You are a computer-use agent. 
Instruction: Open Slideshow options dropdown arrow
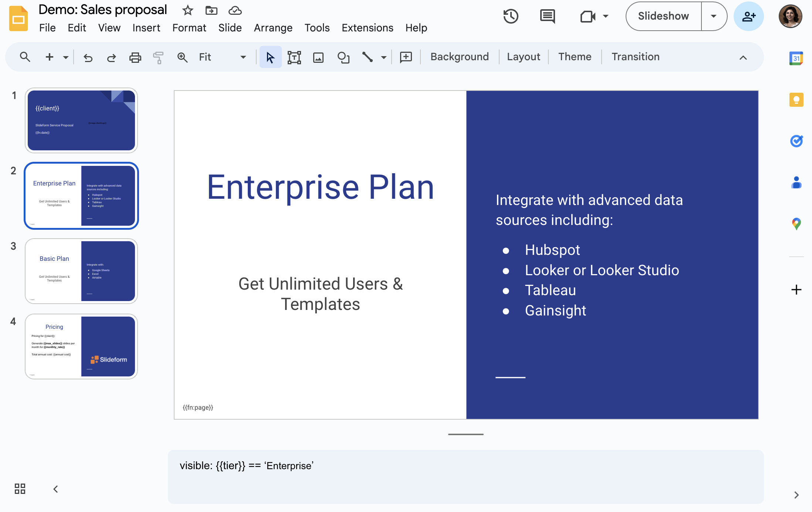click(714, 16)
